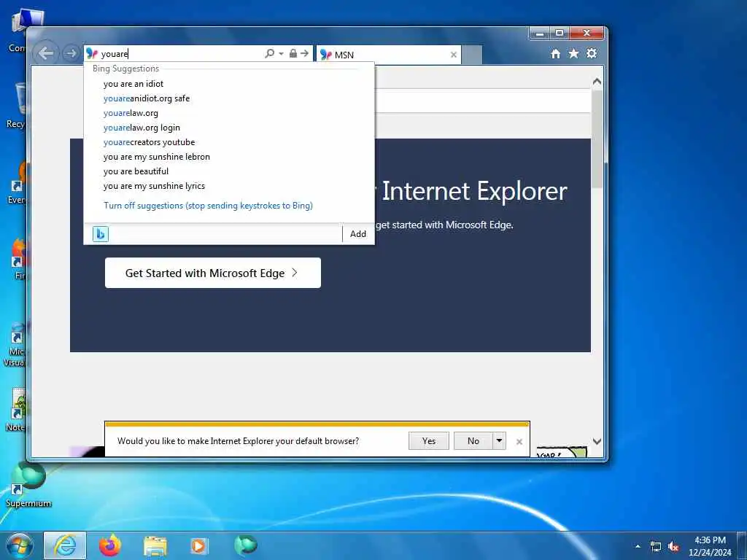
Task: Close the MSN tab
Action: (454, 55)
